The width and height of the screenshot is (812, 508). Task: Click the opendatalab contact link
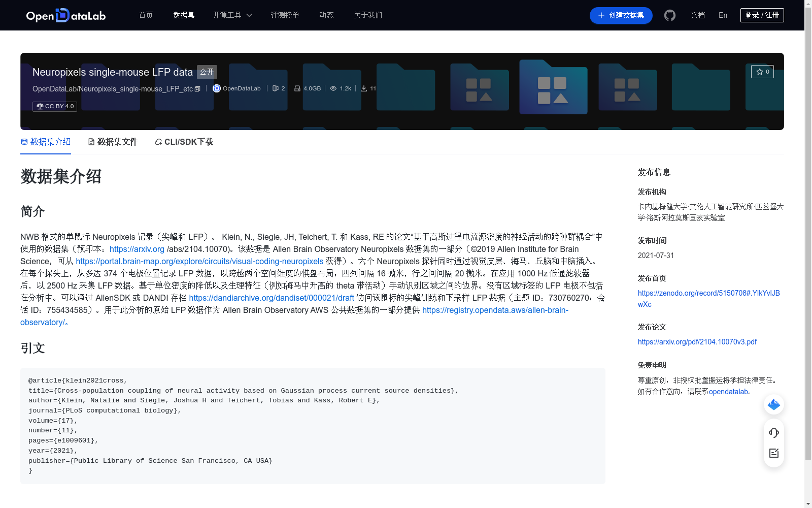pos(728,392)
